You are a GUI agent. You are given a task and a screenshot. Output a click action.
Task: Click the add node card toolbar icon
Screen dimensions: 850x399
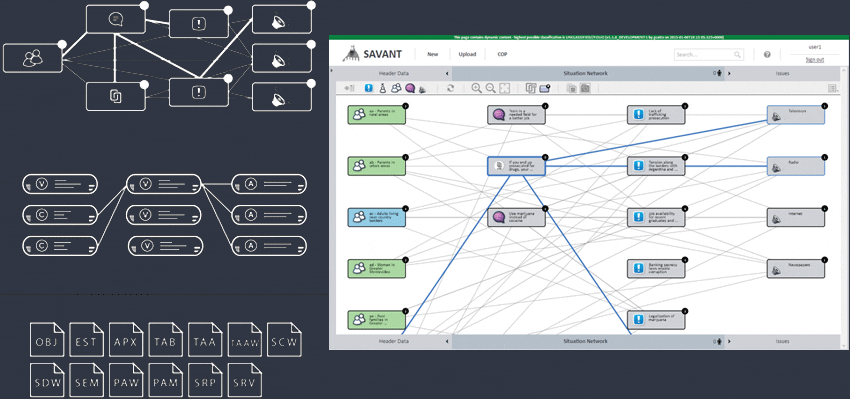[x=545, y=88]
